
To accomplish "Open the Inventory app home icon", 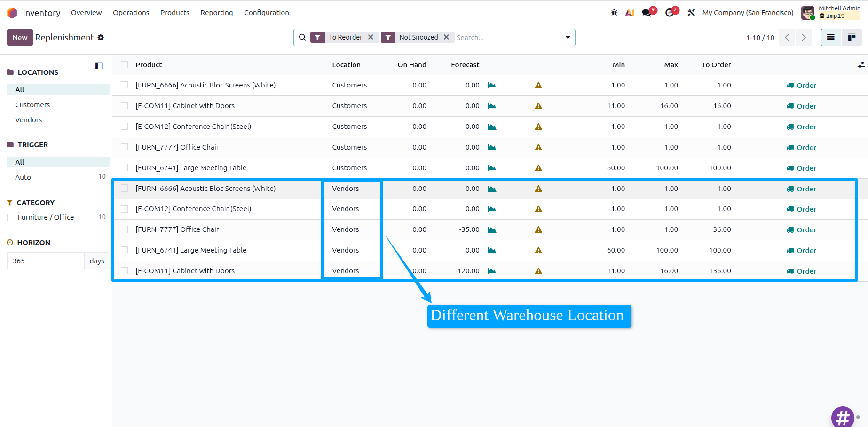I will click(x=12, y=13).
